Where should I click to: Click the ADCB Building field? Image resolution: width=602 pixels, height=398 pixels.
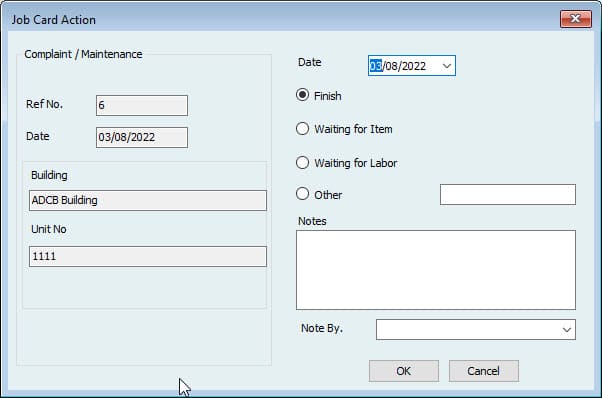pos(148,200)
